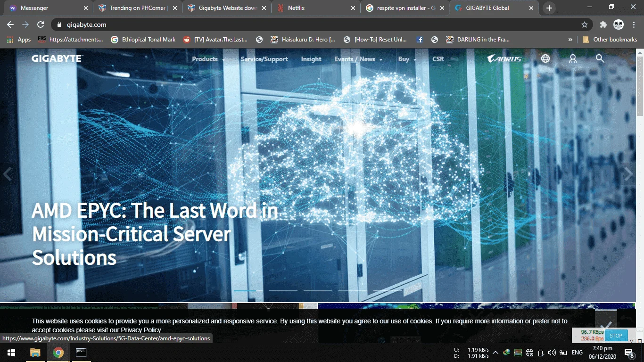Check battery status in system tray
The image size is (644, 362).
(x=563, y=352)
